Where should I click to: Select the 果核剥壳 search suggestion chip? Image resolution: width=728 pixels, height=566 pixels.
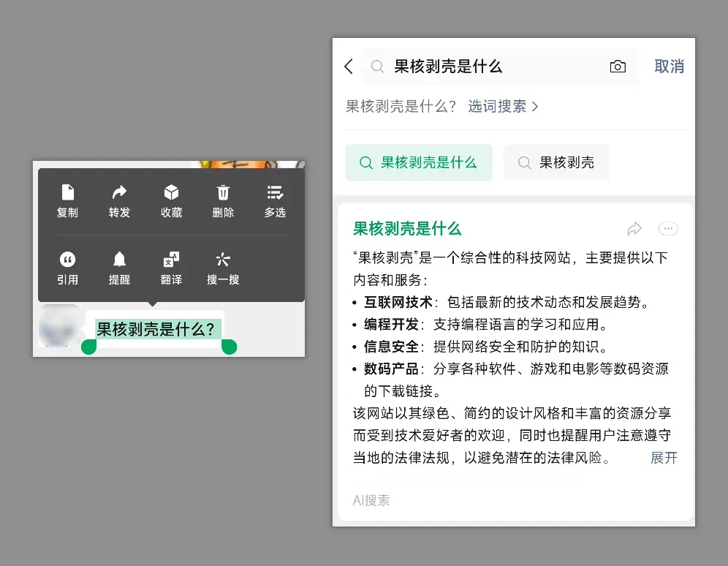[x=556, y=162]
